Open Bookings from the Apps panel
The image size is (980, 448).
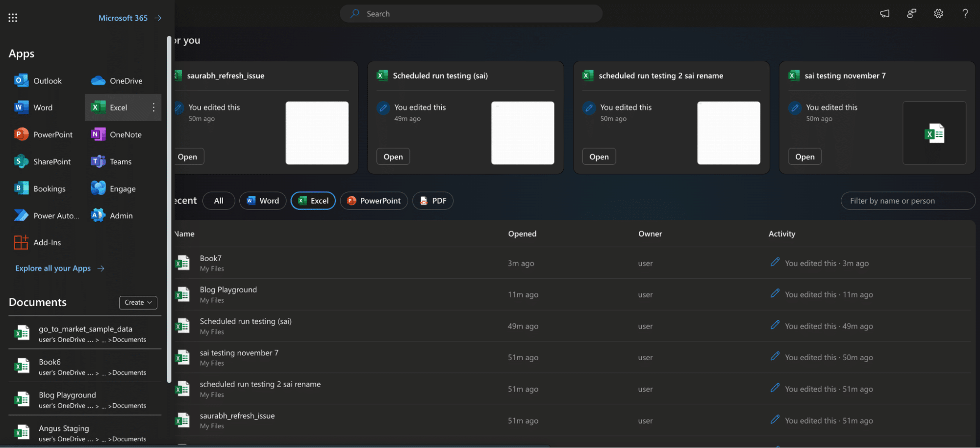click(40, 188)
